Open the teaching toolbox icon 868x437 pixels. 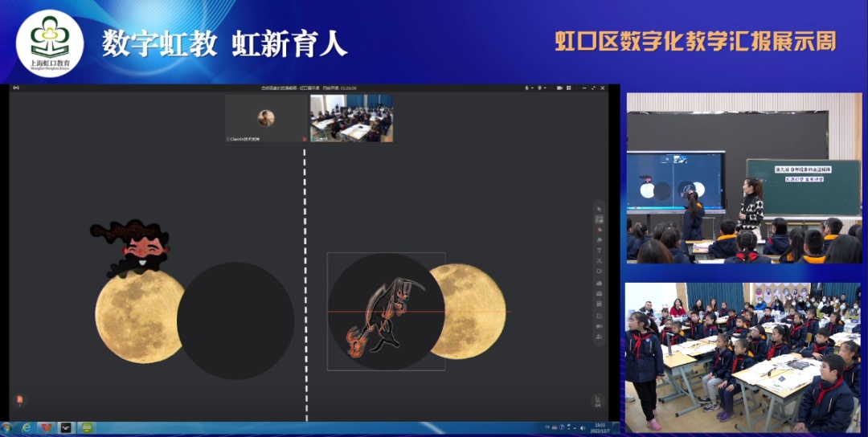click(x=600, y=294)
